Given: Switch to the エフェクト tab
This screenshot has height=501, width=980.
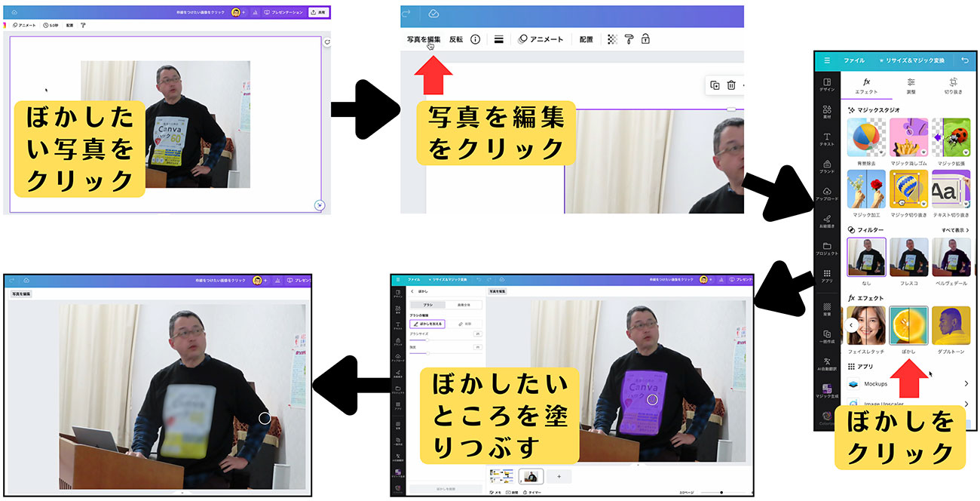Looking at the screenshot, I should pos(867,85).
